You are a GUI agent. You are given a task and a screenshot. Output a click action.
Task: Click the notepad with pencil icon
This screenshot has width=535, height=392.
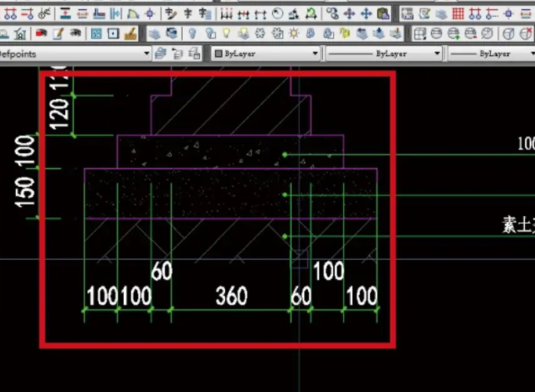59,34
